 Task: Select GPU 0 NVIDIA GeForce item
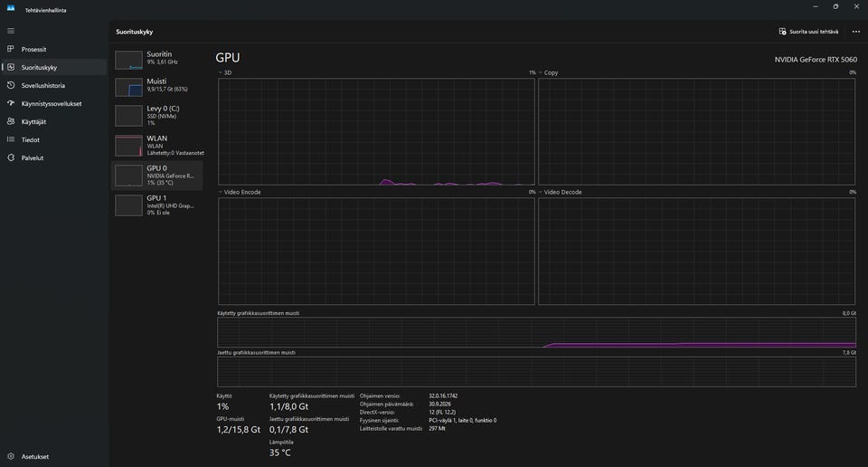[158, 175]
